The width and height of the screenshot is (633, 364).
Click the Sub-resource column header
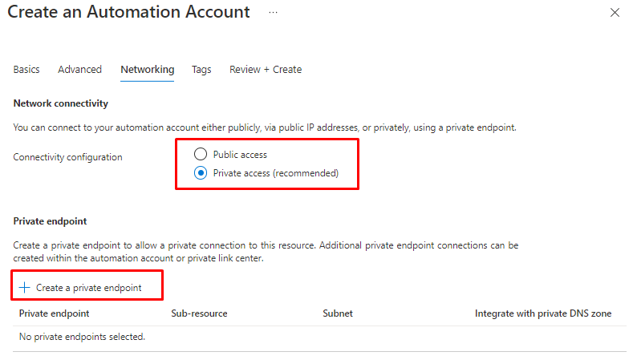point(199,313)
